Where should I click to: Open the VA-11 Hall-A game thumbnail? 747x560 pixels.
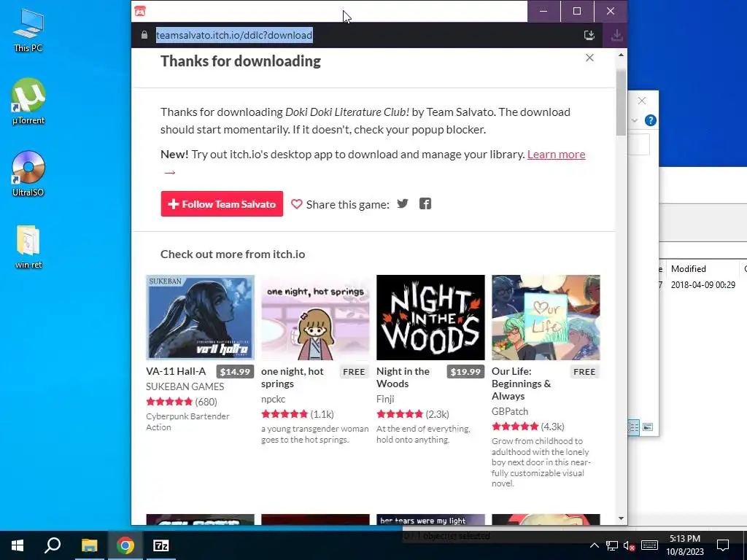(200, 317)
